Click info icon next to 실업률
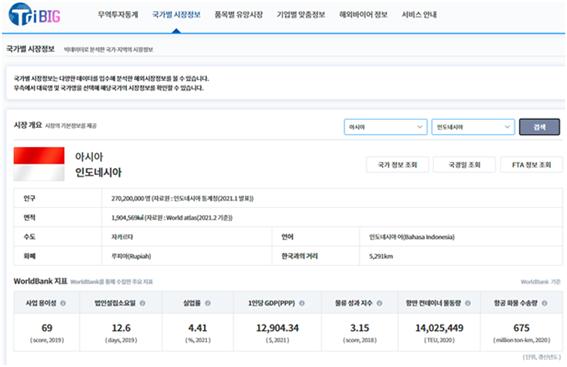Screen dimensions: 567x367 [208, 303]
